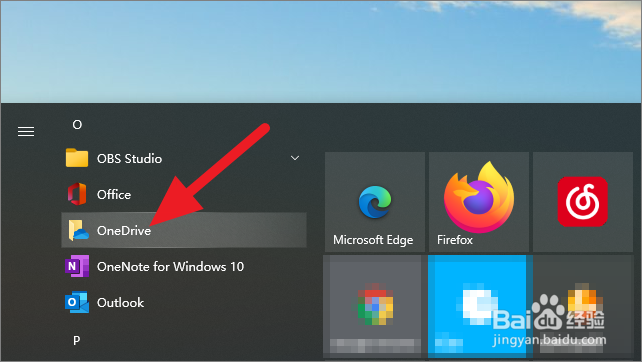
Task: Click the letter O section header
Action: 77,124
